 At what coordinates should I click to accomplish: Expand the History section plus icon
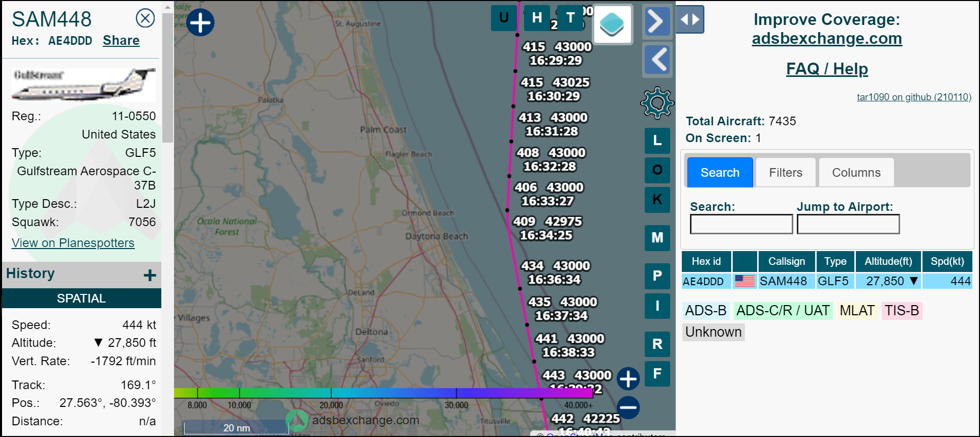click(x=150, y=275)
